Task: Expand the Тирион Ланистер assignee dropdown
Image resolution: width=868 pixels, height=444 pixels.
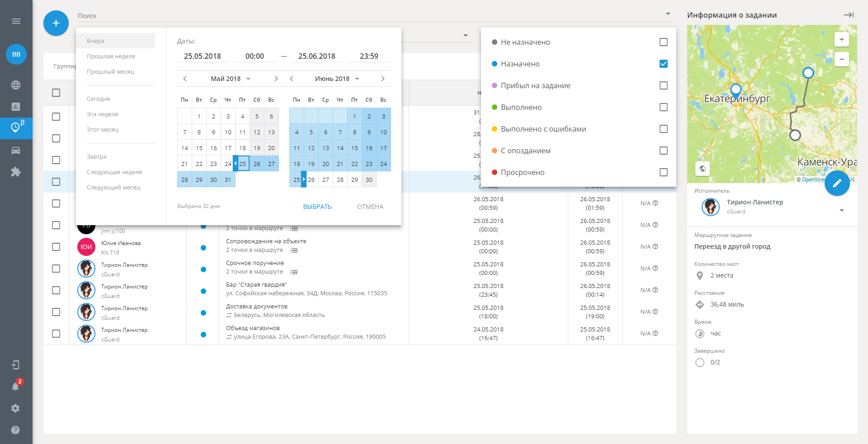Action: (x=842, y=211)
